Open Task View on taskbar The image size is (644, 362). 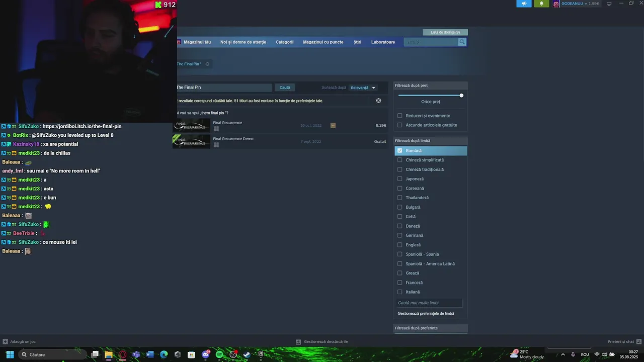(95, 354)
